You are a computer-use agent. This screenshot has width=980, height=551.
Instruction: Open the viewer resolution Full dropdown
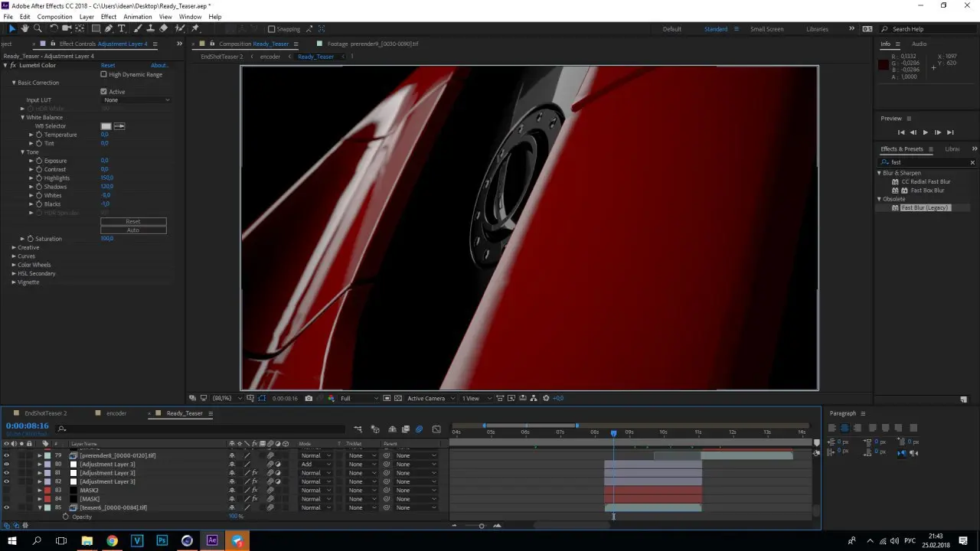point(359,398)
